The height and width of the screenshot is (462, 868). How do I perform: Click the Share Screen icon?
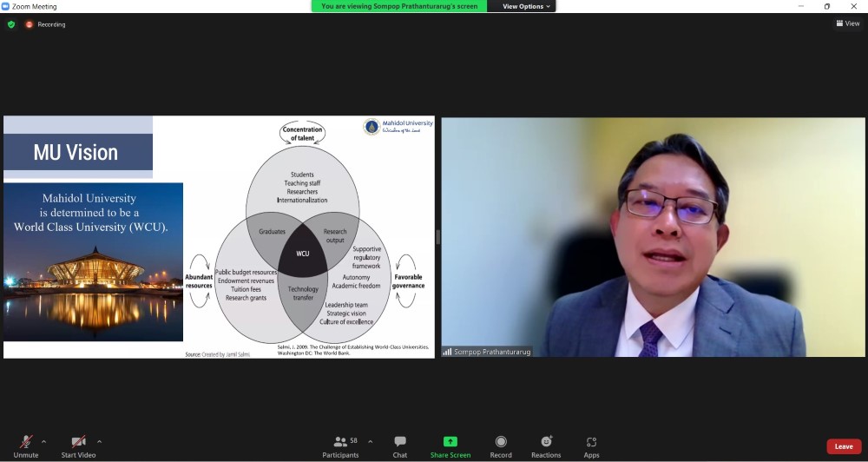[450, 441]
